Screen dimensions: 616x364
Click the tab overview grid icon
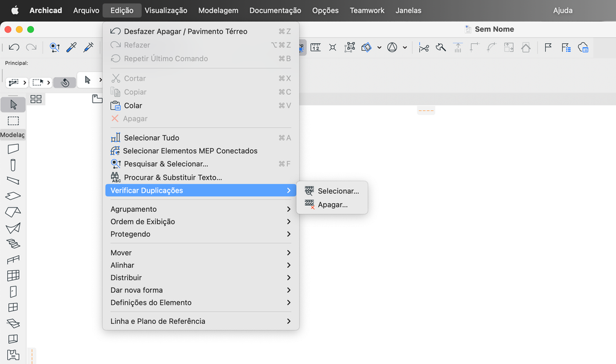pyautogui.click(x=36, y=99)
